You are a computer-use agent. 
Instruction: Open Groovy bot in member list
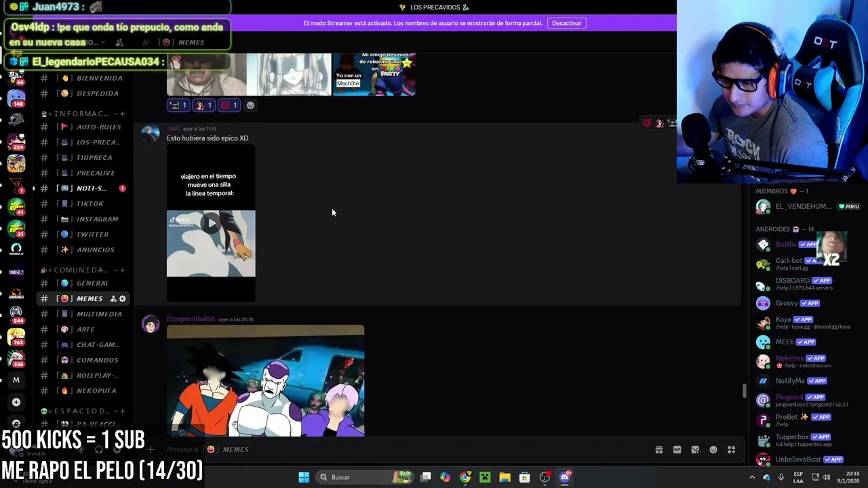pyautogui.click(x=807, y=303)
